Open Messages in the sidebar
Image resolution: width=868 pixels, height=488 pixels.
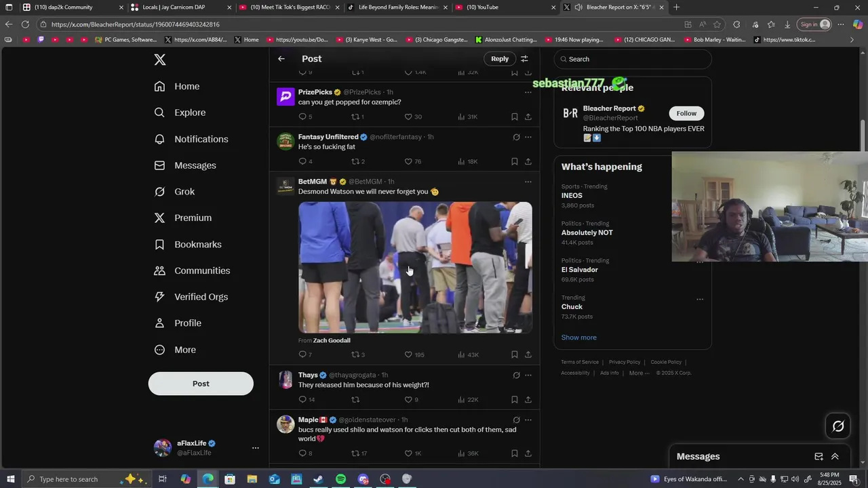click(x=185, y=165)
